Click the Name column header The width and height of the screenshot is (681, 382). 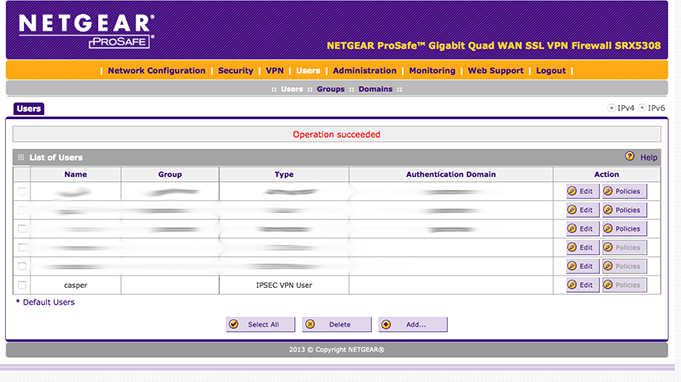click(x=76, y=174)
